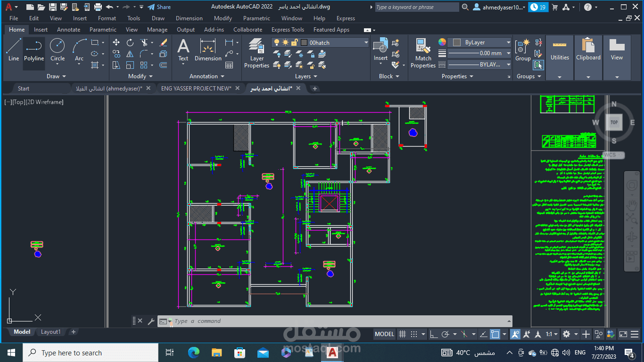The width and height of the screenshot is (644, 362).
Task: Click the object color wheel swatch
Action: pos(442,42)
